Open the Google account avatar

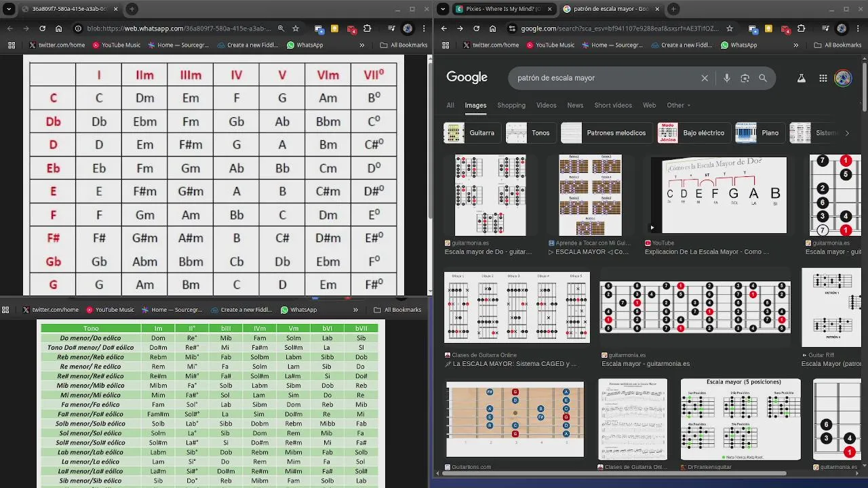coord(843,78)
